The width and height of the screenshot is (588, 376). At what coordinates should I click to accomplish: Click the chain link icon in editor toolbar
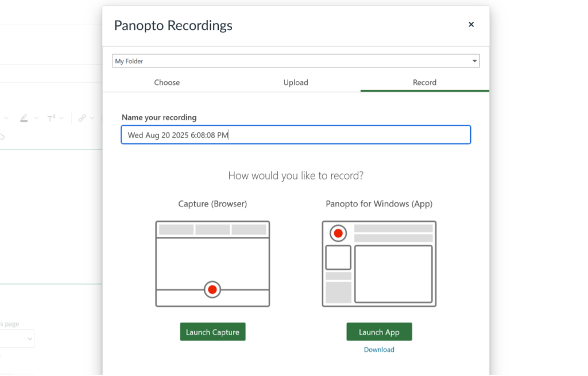[x=82, y=118]
